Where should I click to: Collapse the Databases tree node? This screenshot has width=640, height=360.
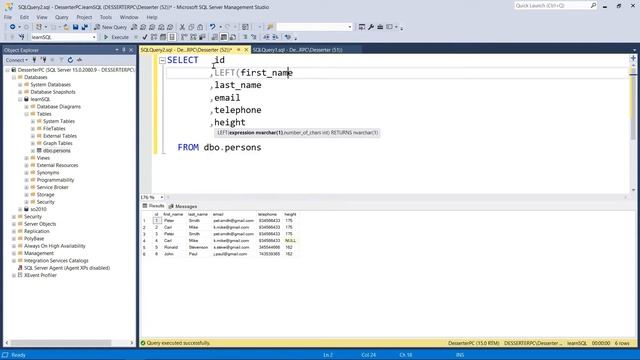click(14, 77)
